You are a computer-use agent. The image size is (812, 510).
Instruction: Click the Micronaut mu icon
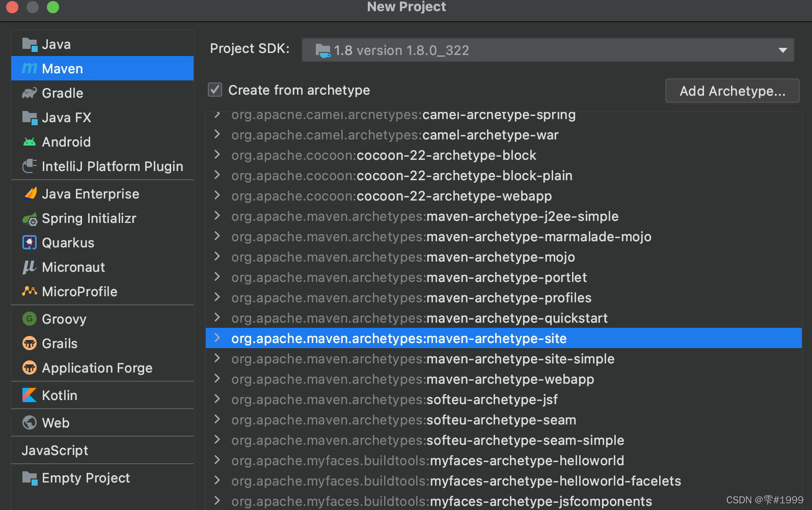point(30,267)
